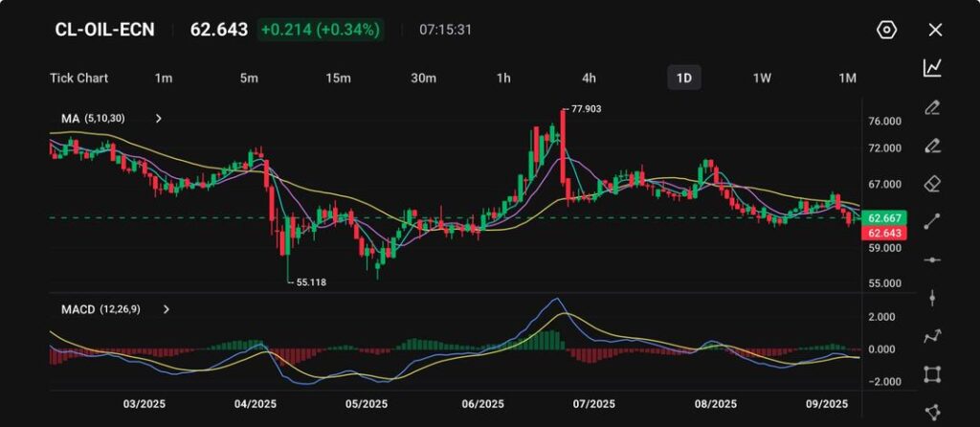This screenshot has width=980, height=427.
Task: Switch to the Tick Chart view
Action: click(78, 78)
